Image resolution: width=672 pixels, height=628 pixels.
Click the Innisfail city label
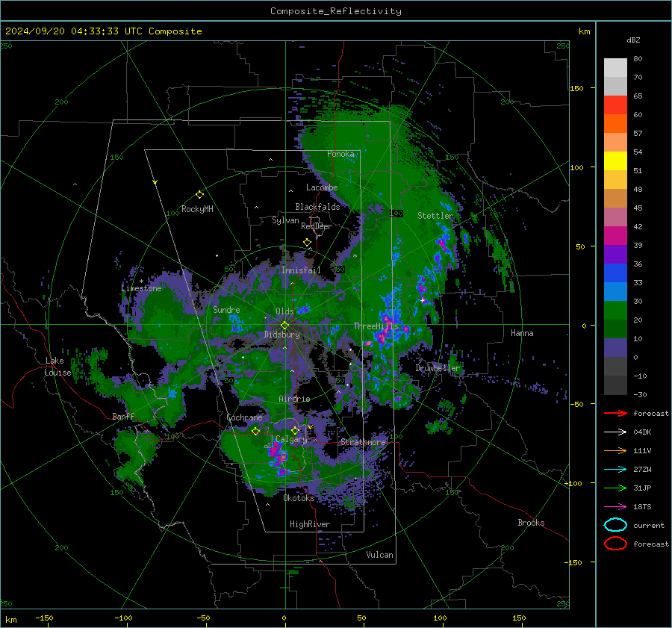[301, 270]
